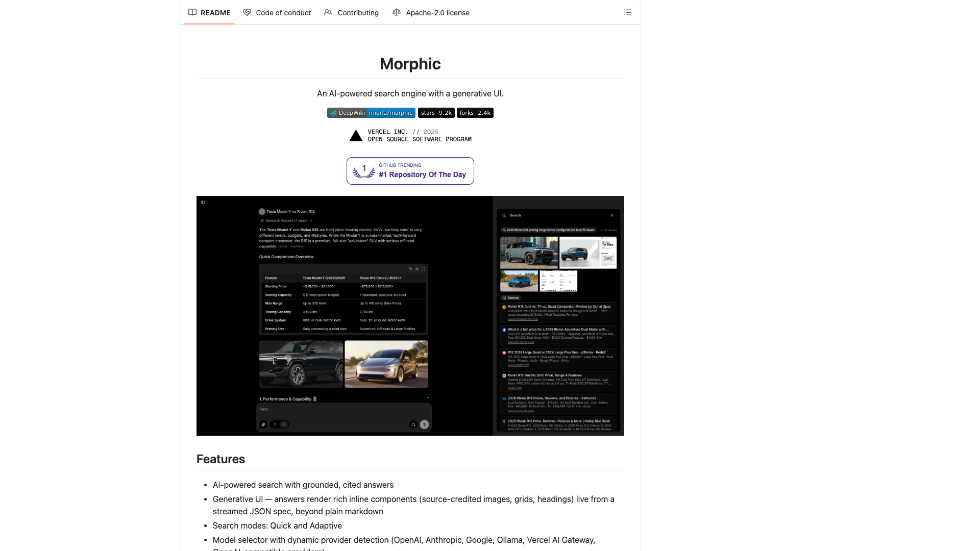Toggle search mode switch in reply bar

point(280,424)
